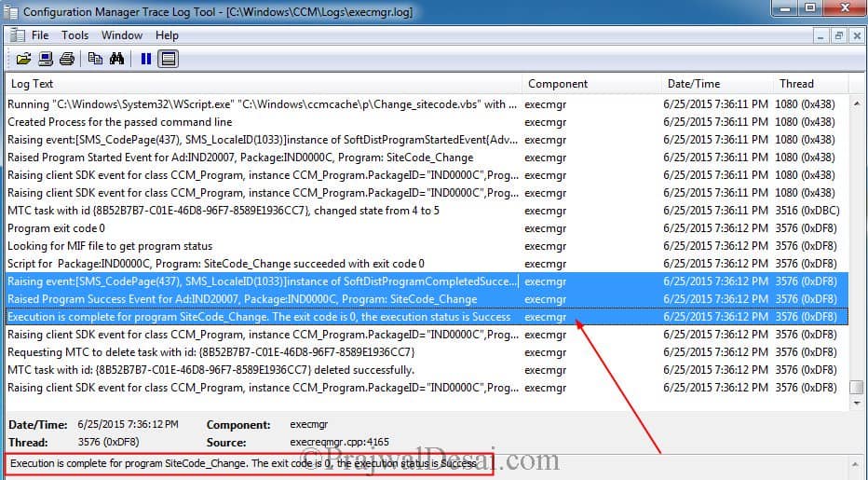
Task: Open the File menu
Action: [40, 35]
